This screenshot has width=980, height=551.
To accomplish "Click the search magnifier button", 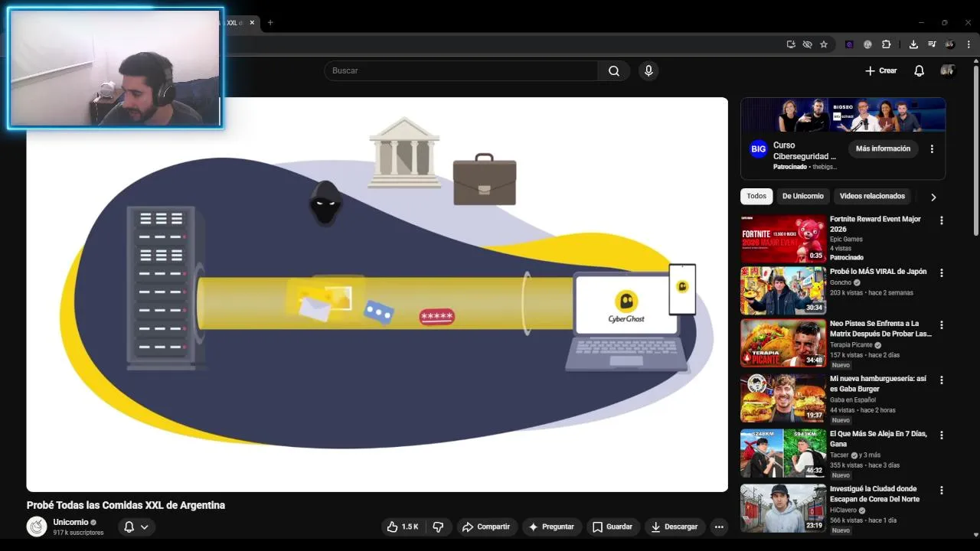I will pyautogui.click(x=614, y=70).
